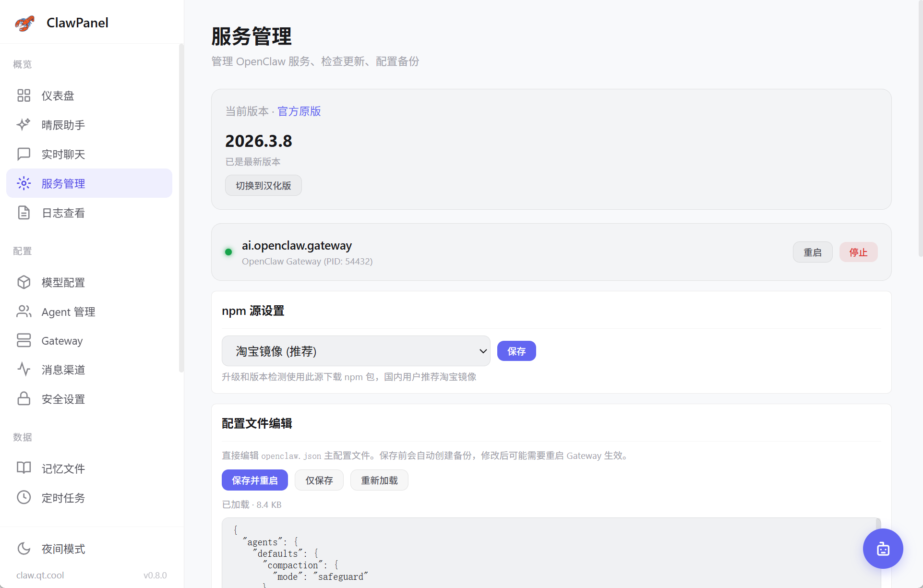
Task: Toggle 夜间模式 night mode
Action: click(x=24, y=549)
